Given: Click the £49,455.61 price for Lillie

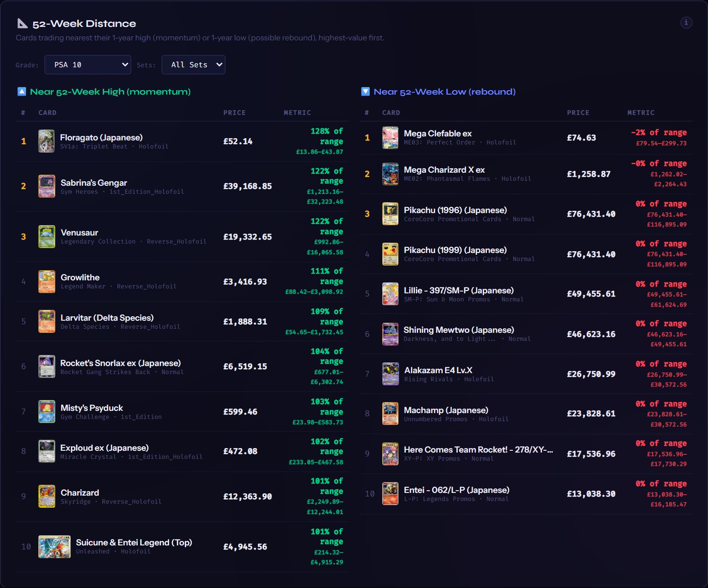Looking at the screenshot, I should (x=591, y=294).
